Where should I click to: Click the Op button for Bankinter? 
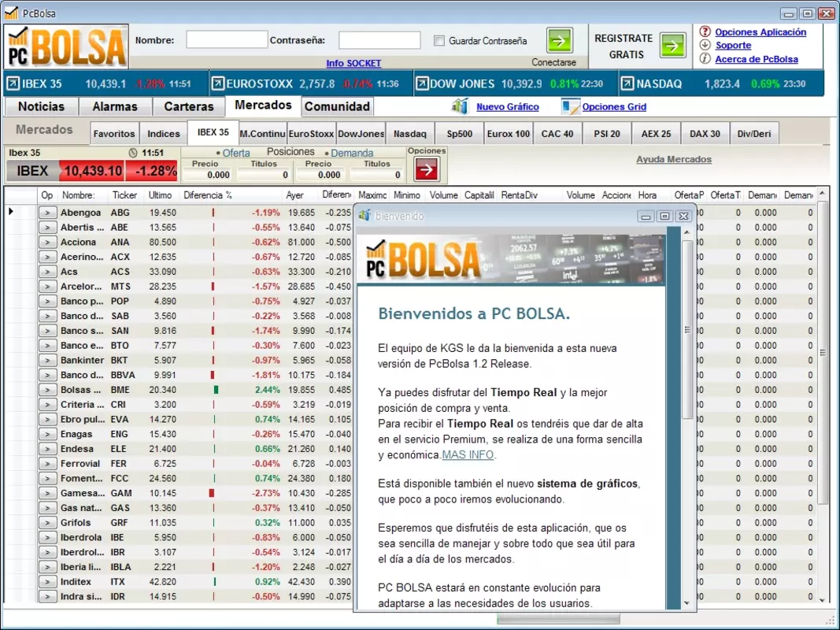point(47,361)
